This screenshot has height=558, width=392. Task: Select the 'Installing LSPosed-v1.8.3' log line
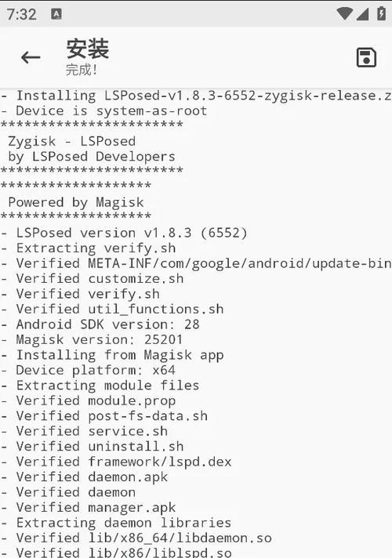click(x=196, y=96)
